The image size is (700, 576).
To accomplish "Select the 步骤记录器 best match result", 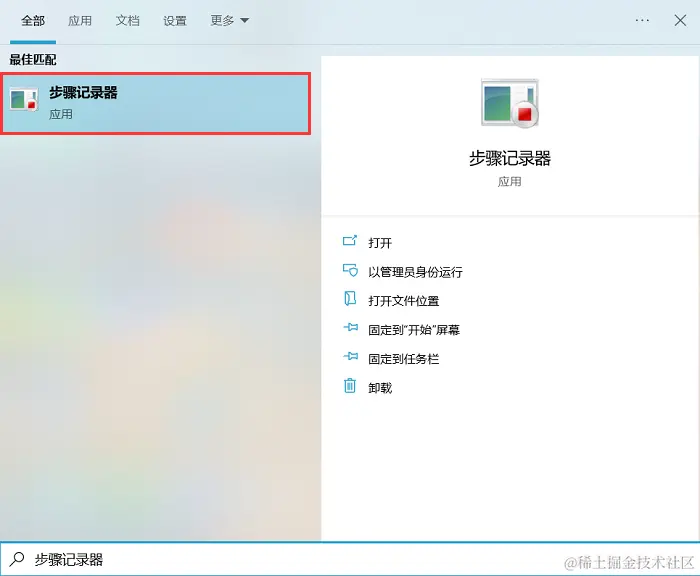I will 155,104.
